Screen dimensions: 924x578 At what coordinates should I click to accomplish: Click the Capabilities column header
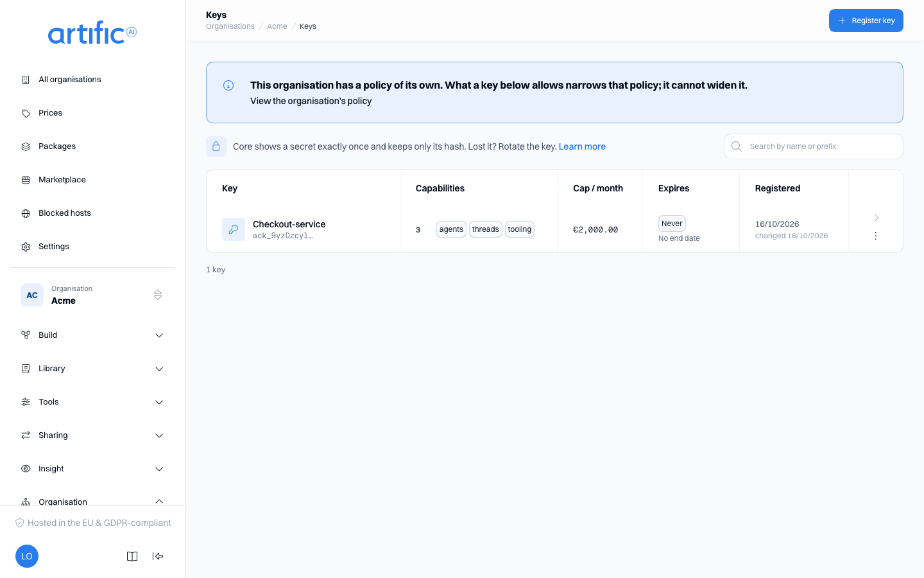[440, 188]
